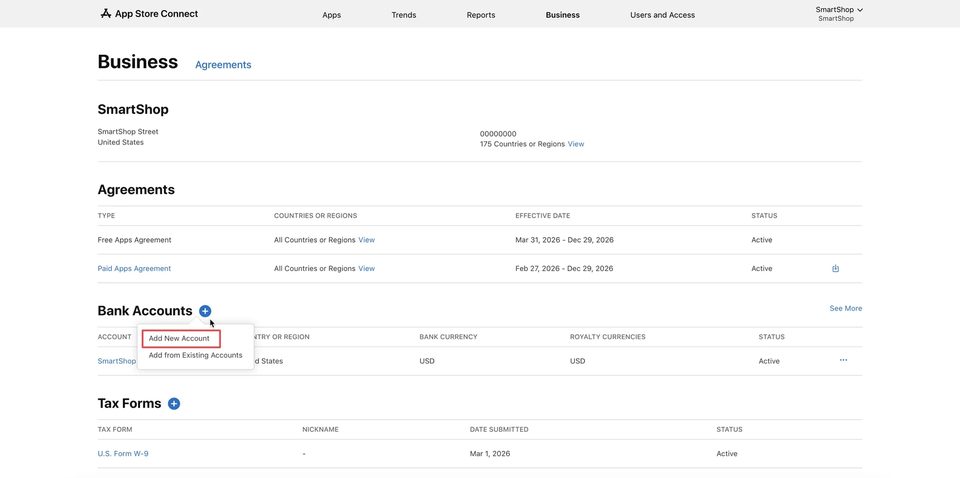
Task: Open the Paid Apps Agreement link
Action: point(134,269)
